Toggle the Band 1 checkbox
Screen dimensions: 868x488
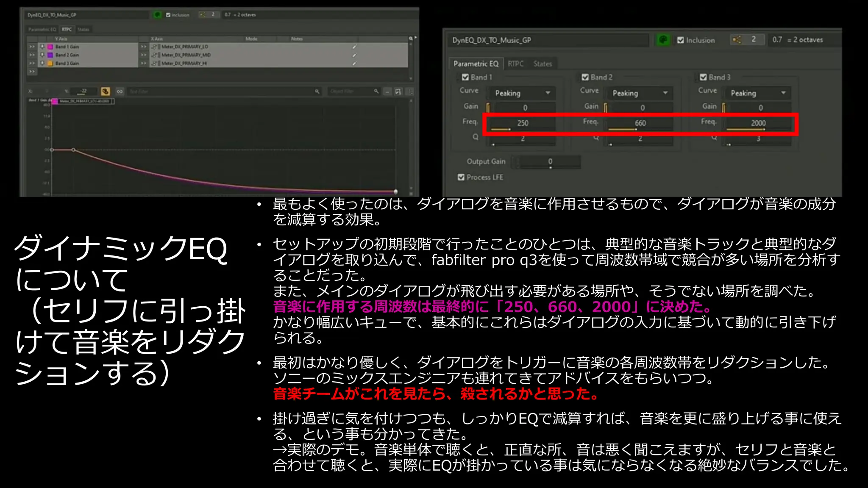point(465,77)
